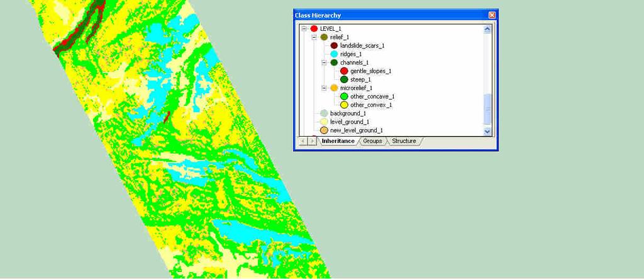Click the olive relief_1 class color circle
The image size is (644, 279).
click(324, 37)
